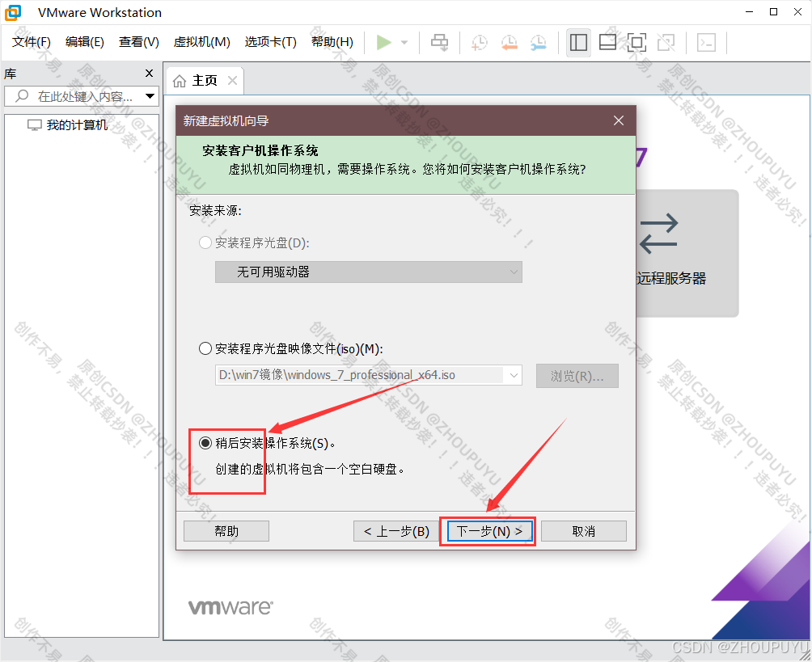Click the 浏览(R)... browse button
This screenshot has height=662, width=812.
(x=577, y=376)
